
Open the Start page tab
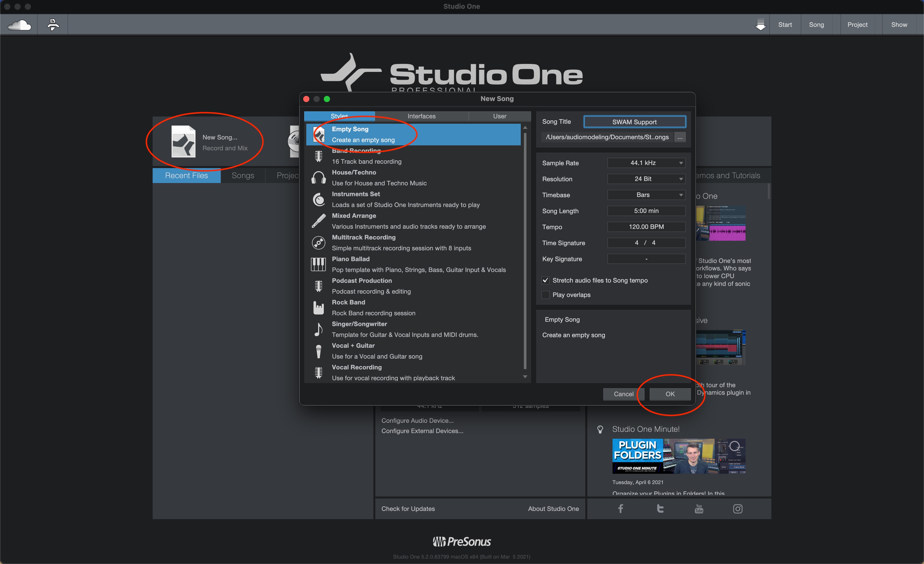pos(785,25)
